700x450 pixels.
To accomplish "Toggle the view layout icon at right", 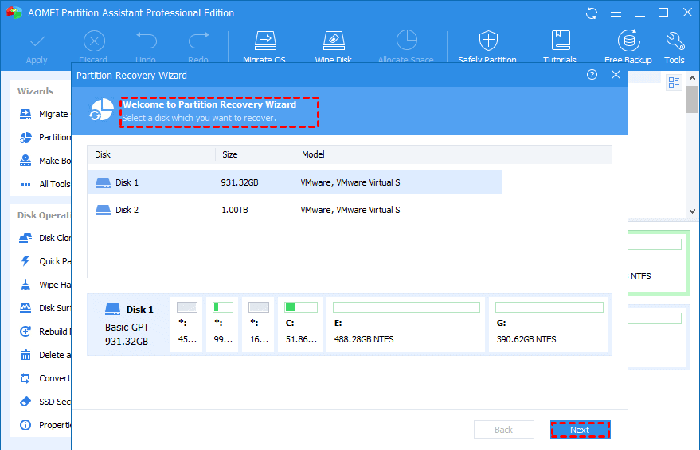I will (674, 82).
